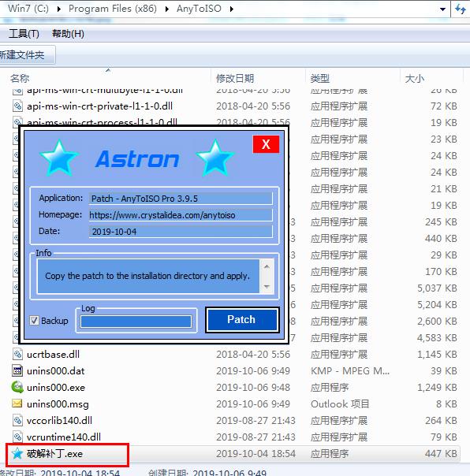This screenshot has height=476, width=470.
Task: Click the 4,583 KB size cell
Action: 437,337
